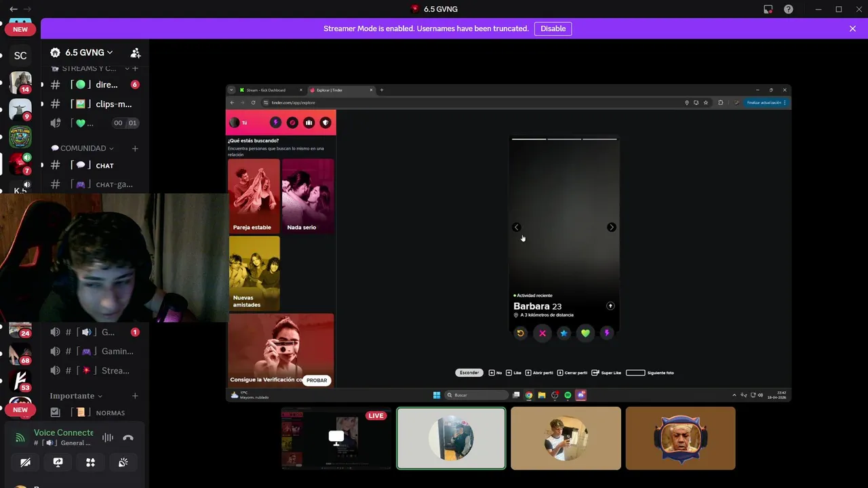The width and height of the screenshot is (868, 488).
Task: Dismiss the Streamer Mode banner
Action: click(x=852, y=28)
